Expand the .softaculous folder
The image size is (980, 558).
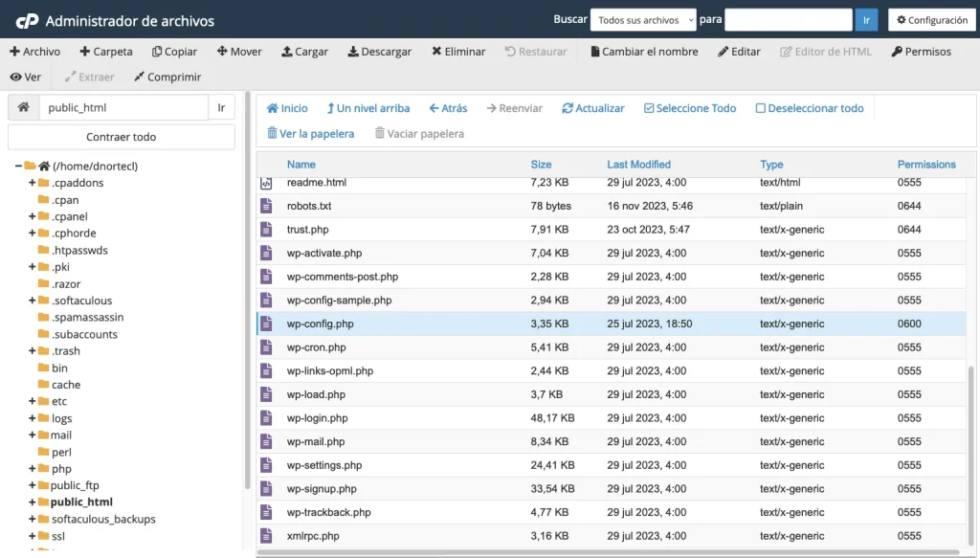32,301
